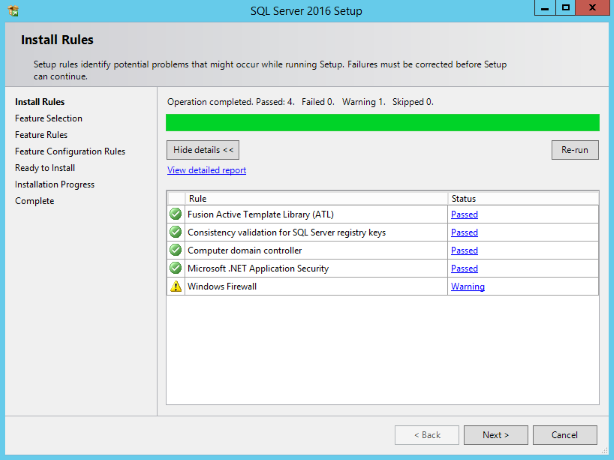
Task: Select Ready to Install step in sidebar
Action: (x=45, y=168)
